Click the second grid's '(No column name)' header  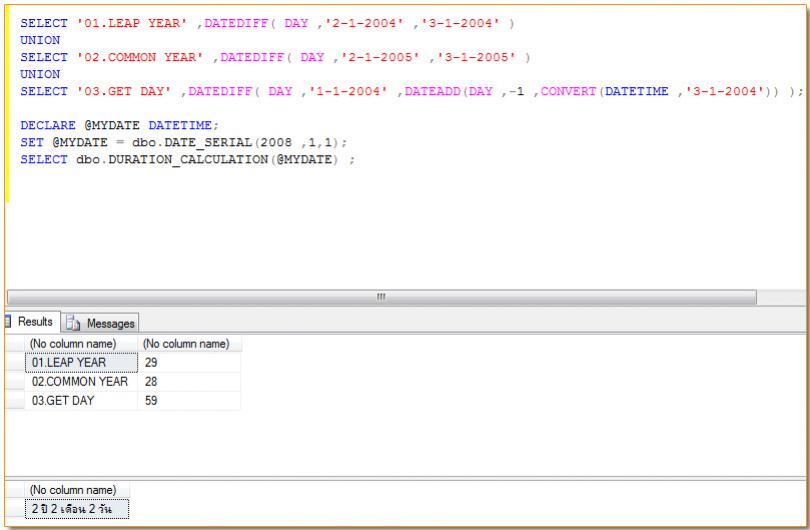click(77, 490)
